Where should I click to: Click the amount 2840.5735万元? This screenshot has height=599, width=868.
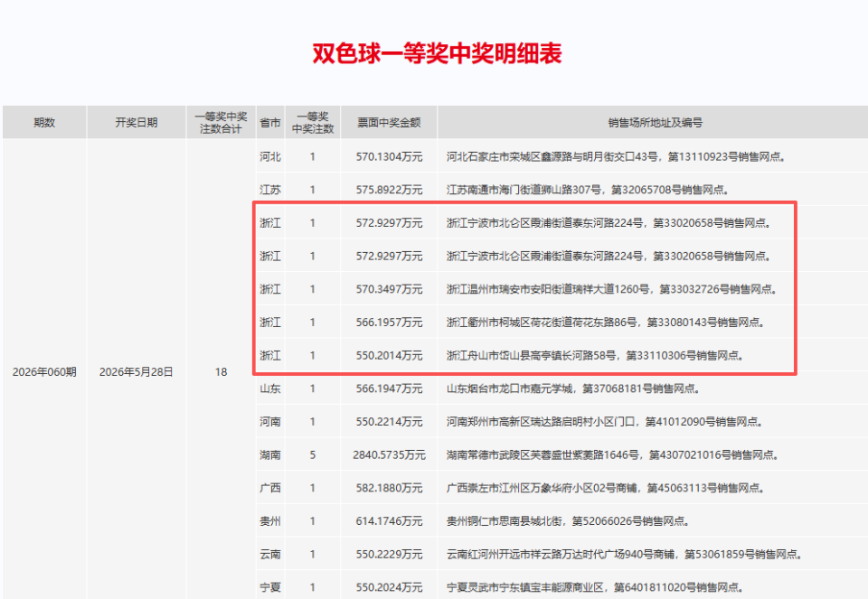click(x=389, y=454)
